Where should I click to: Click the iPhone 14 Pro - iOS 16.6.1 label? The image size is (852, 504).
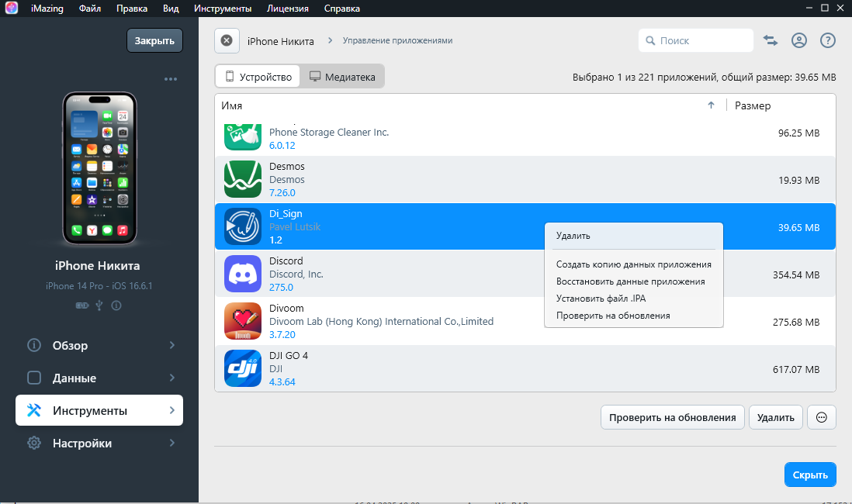click(99, 285)
